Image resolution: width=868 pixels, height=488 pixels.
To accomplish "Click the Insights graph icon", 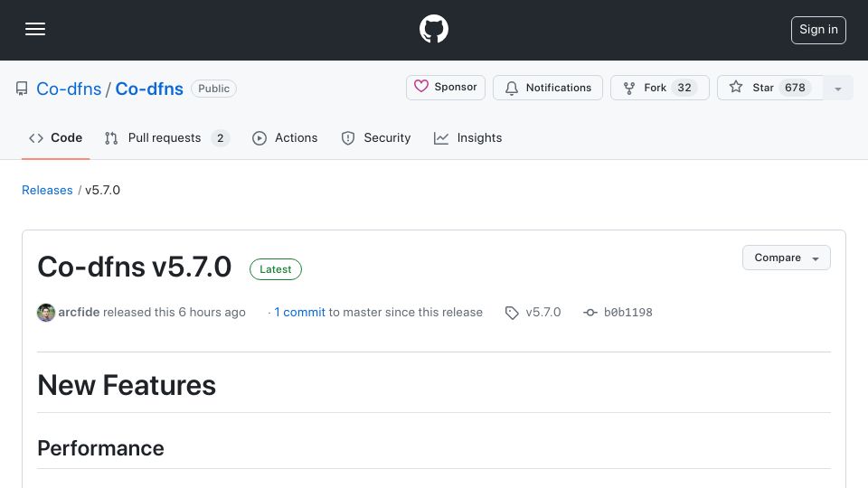I will [x=441, y=138].
